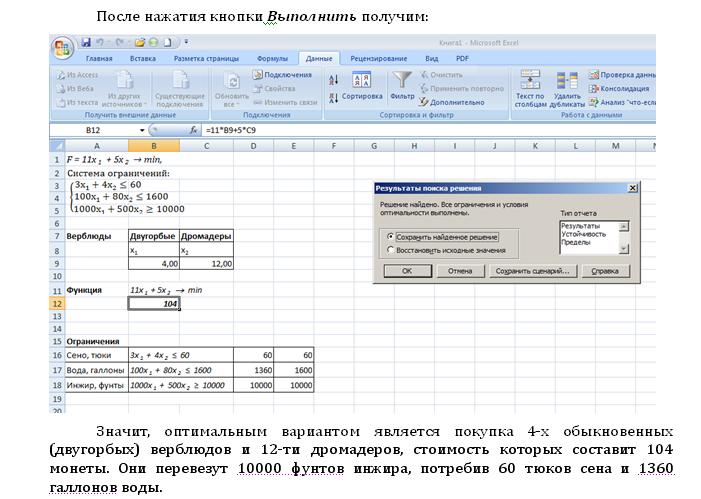Open file using quick access folder icon

tap(140, 42)
